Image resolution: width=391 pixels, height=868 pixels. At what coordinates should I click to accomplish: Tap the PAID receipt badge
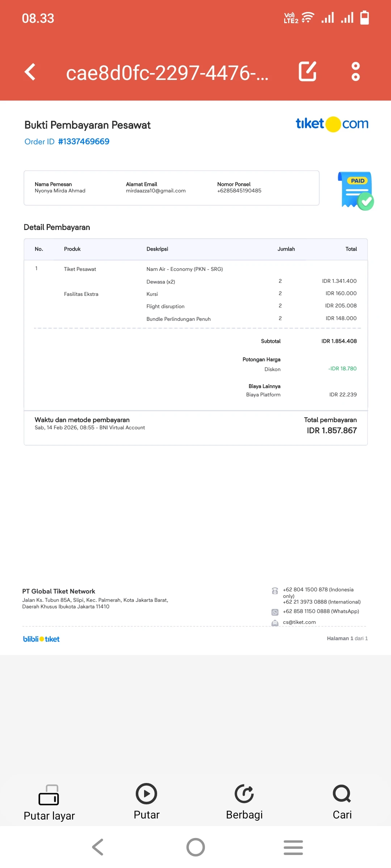(356, 191)
